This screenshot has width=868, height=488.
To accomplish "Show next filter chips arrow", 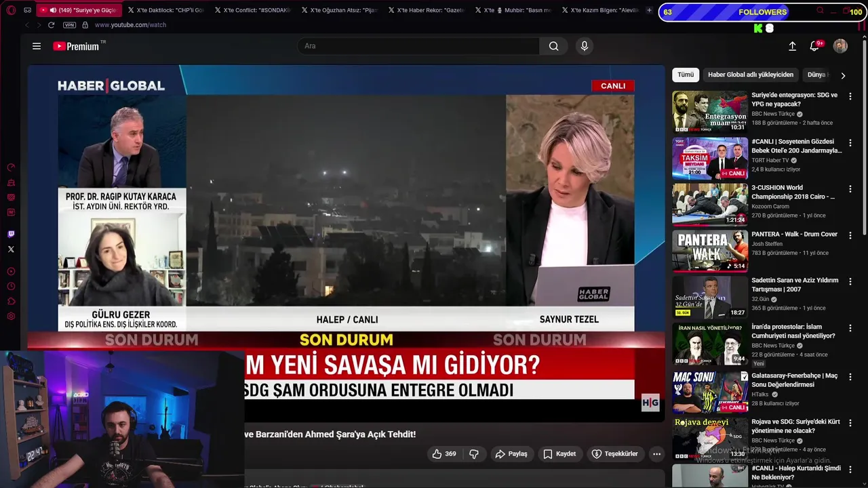I will click(x=843, y=75).
